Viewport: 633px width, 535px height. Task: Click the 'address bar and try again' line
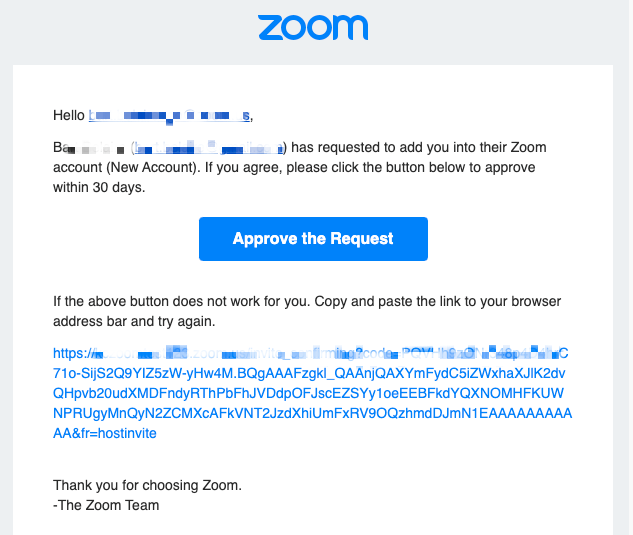[134, 321]
